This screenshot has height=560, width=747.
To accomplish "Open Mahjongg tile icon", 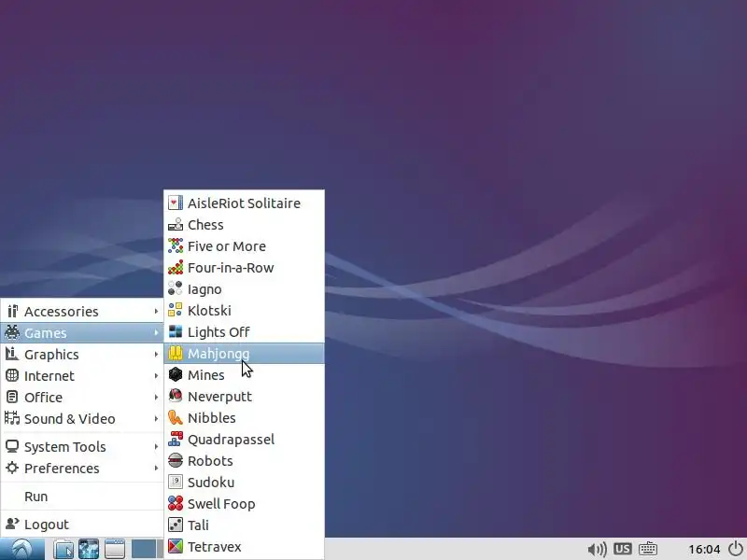I will point(176,354).
